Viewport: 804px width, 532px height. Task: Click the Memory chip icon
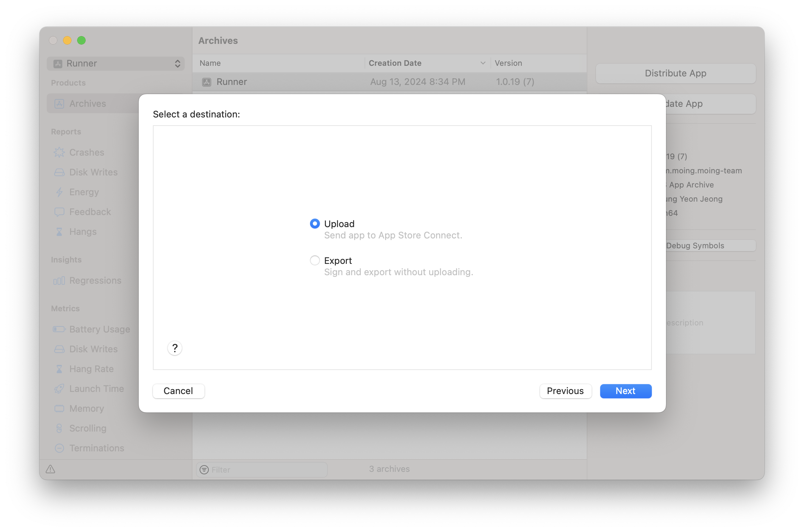pos(59,409)
